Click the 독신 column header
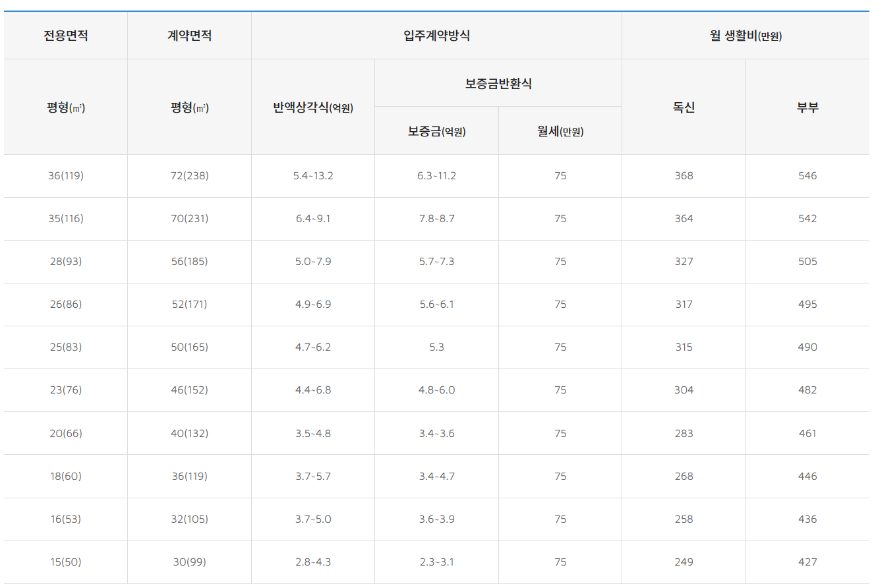Image resolution: width=874 pixels, height=588 pixels. coord(684,107)
